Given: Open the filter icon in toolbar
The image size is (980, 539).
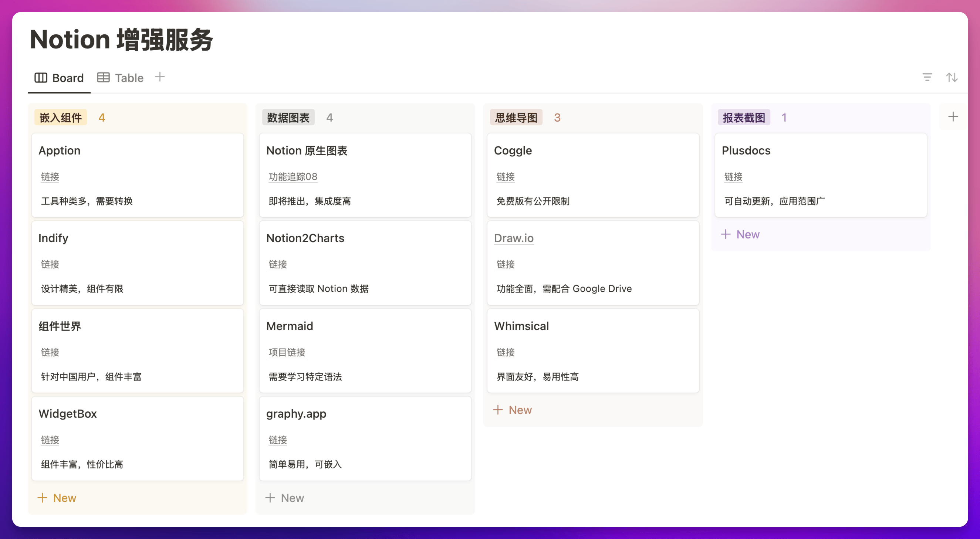Looking at the screenshot, I should tap(927, 78).
